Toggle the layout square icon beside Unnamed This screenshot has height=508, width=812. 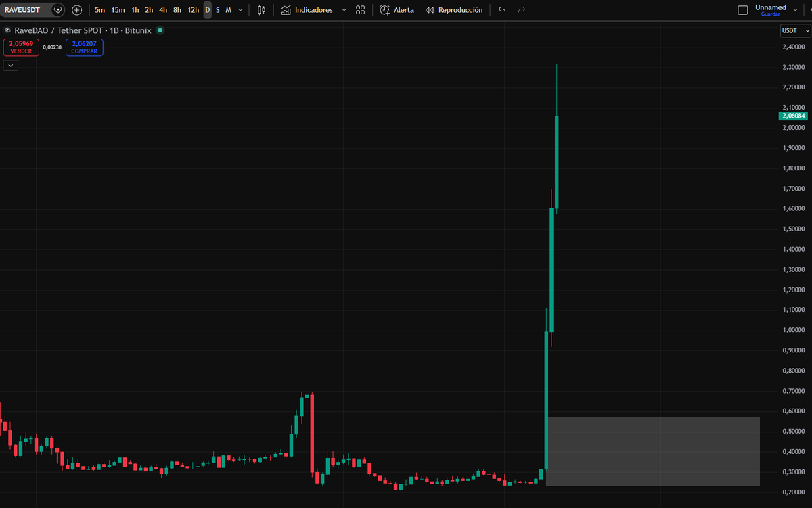(x=743, y=10)
